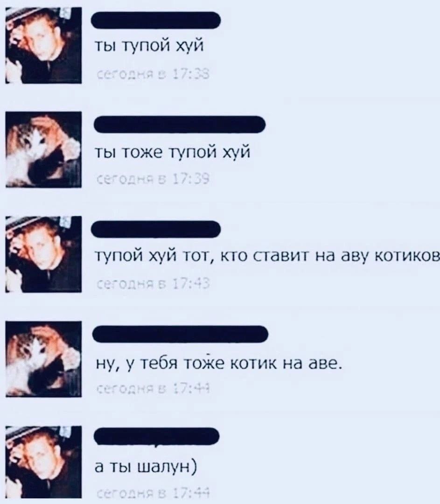Click timestamp "сегодня в 17:43"
The image size is (440, 504).
point(153,285)
